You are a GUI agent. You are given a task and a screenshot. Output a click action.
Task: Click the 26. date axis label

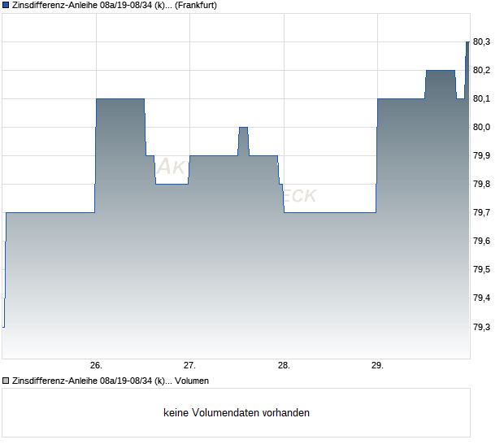96,365
